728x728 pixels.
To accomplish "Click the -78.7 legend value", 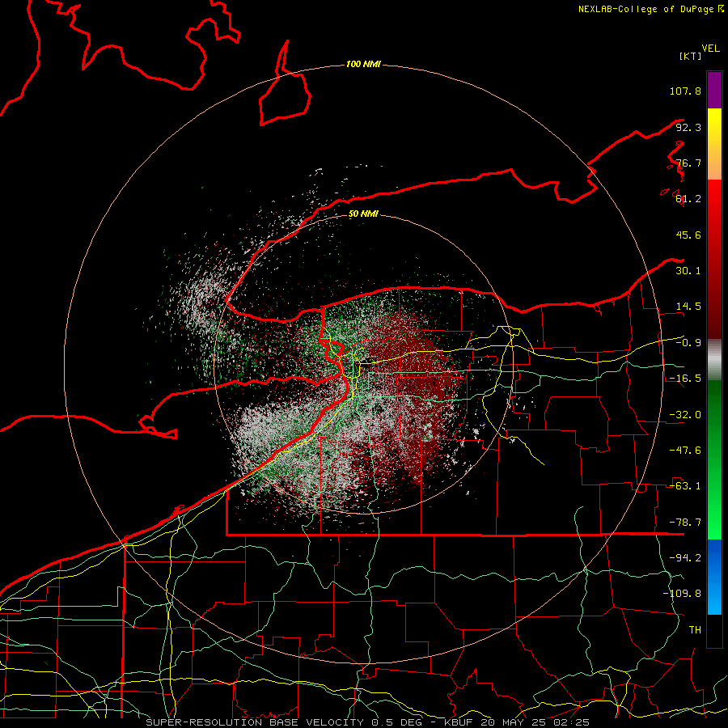I will [x=685, y=523].
